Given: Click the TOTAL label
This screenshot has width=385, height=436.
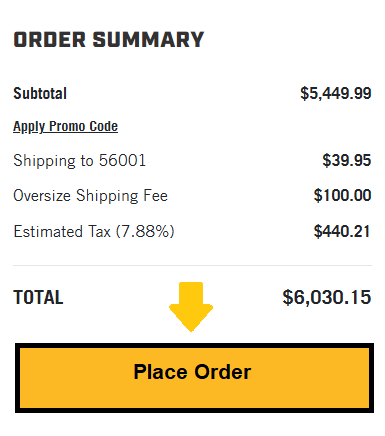Looking at the screenshot, I should coord(38,297).
